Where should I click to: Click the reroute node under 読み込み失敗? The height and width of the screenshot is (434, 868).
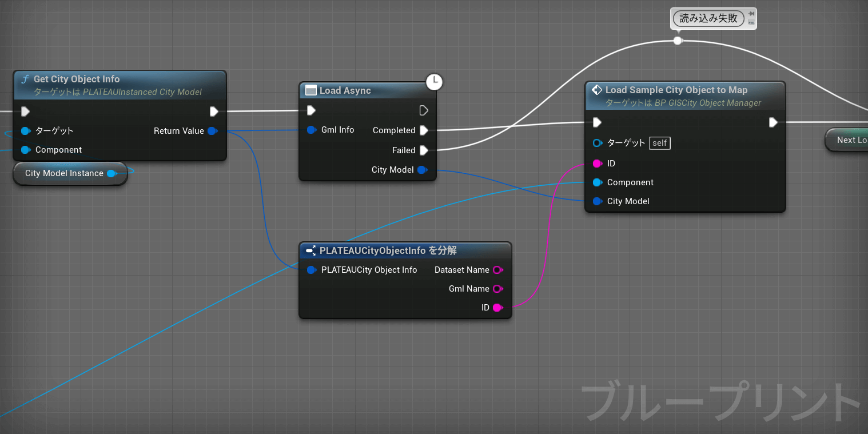click(678, 41)
